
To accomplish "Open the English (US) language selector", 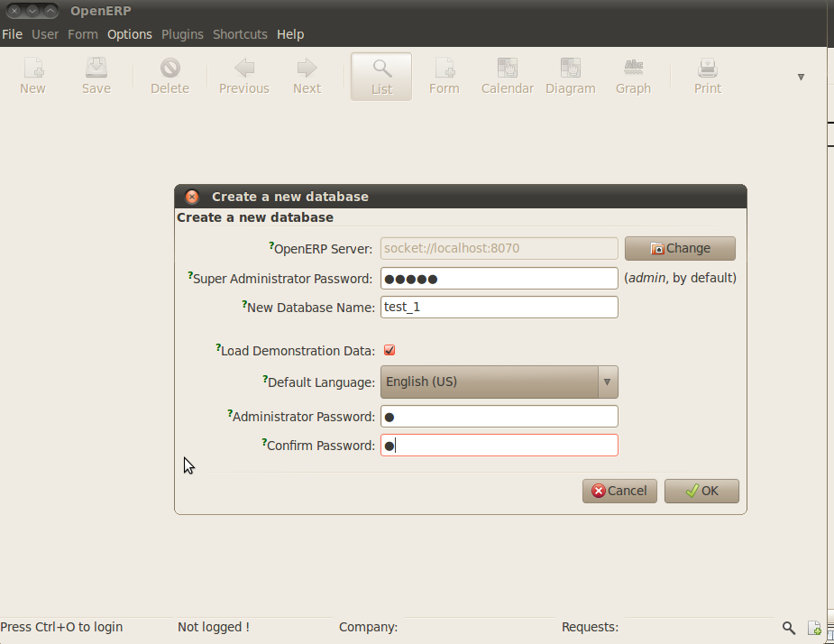I will point(499,382).
